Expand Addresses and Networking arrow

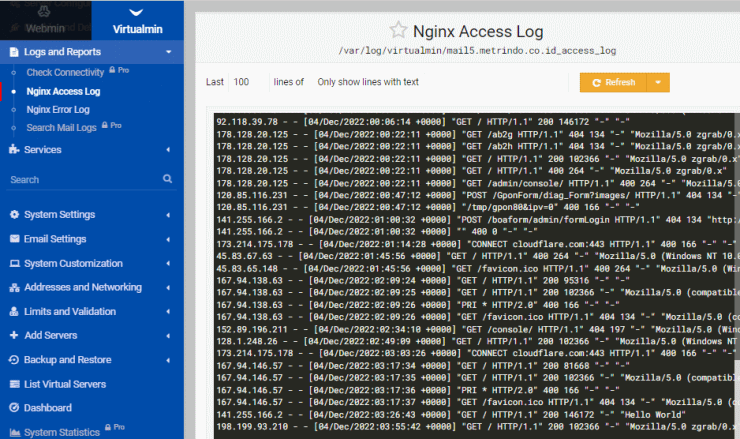pyautogui.click(x=168, y=287)
